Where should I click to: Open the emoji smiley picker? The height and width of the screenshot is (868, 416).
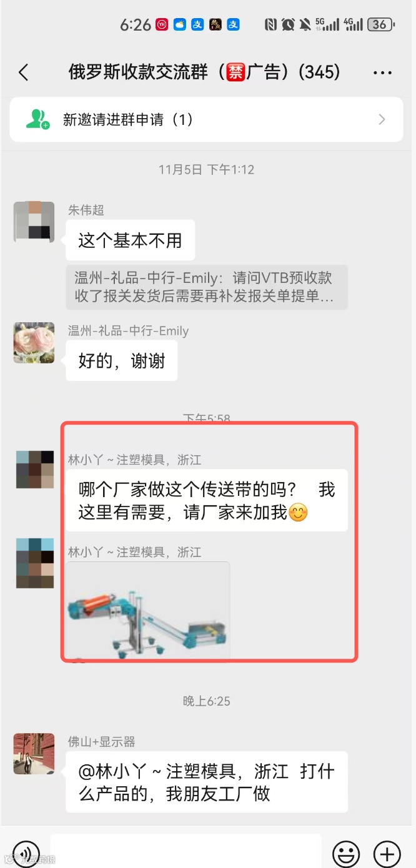tap(345, 853)
